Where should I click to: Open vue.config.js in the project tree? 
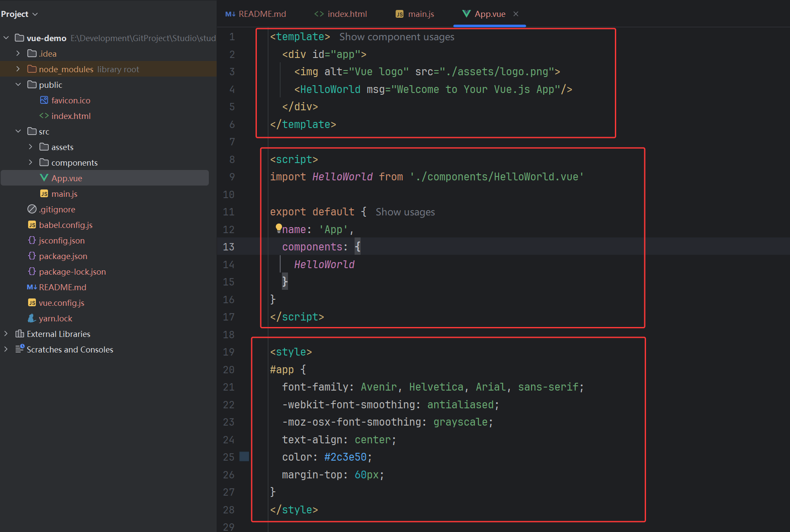61,303
